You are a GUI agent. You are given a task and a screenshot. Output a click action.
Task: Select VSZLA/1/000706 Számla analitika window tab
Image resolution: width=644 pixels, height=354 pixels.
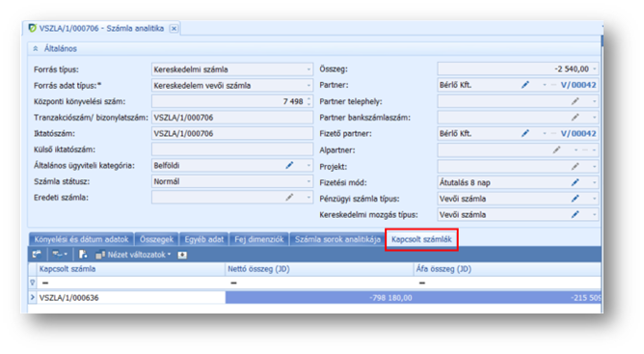pyautogui.click(x=101, y=28)
